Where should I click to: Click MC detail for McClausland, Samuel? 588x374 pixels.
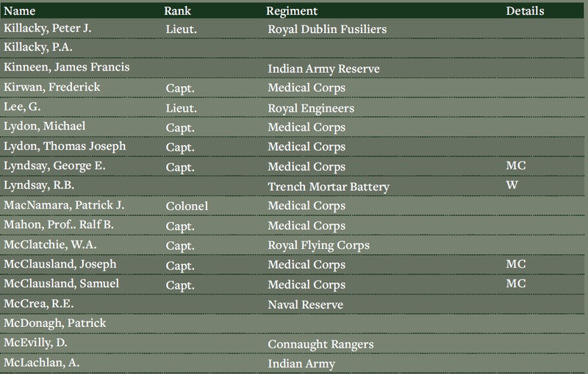pyautogui.click(x=516, y=284)
